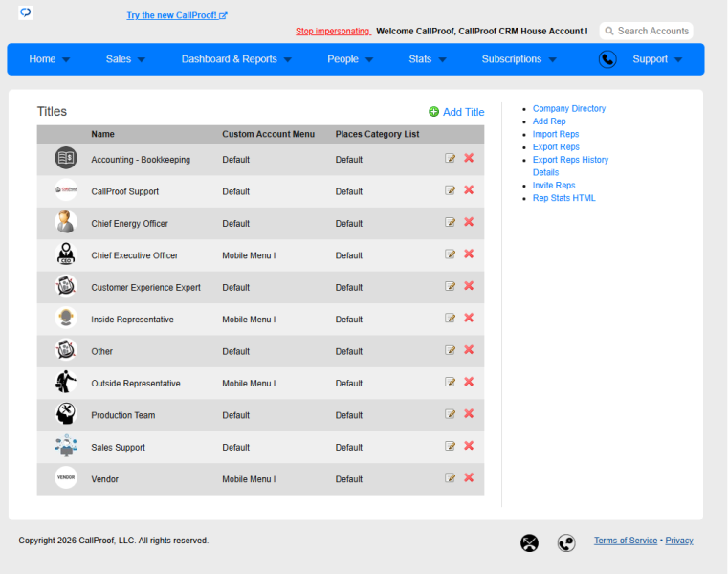Edit the CallProof Support title
The width and height of the screenshot is (728, 574).
[450, 190]
